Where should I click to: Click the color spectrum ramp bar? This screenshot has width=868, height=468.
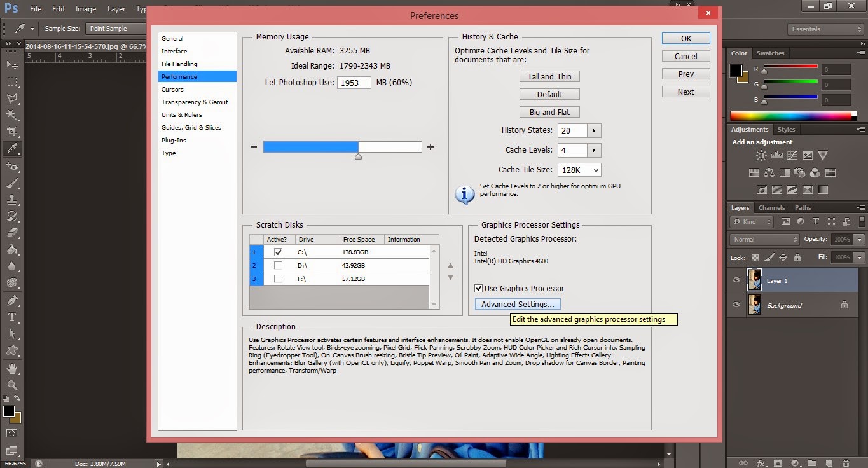click(x=793, y=116)
